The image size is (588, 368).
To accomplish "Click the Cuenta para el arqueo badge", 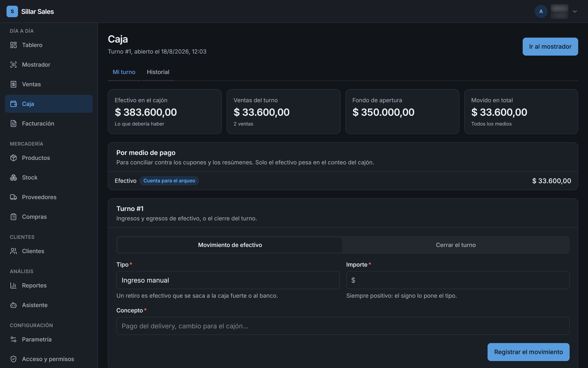I will coord(169,181).
